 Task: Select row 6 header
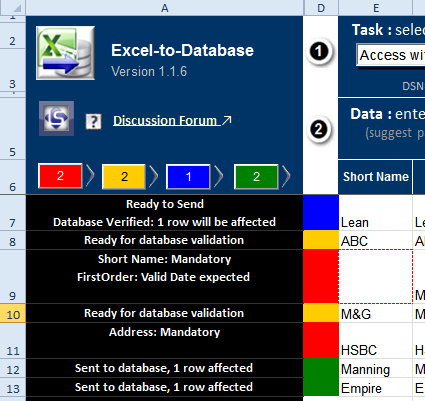click(x=13, y=177)
